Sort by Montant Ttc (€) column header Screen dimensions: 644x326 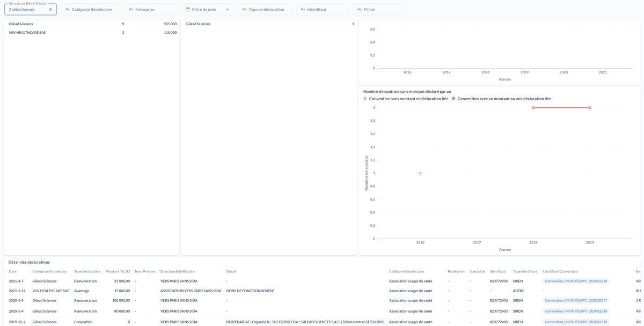click(118, 271)
